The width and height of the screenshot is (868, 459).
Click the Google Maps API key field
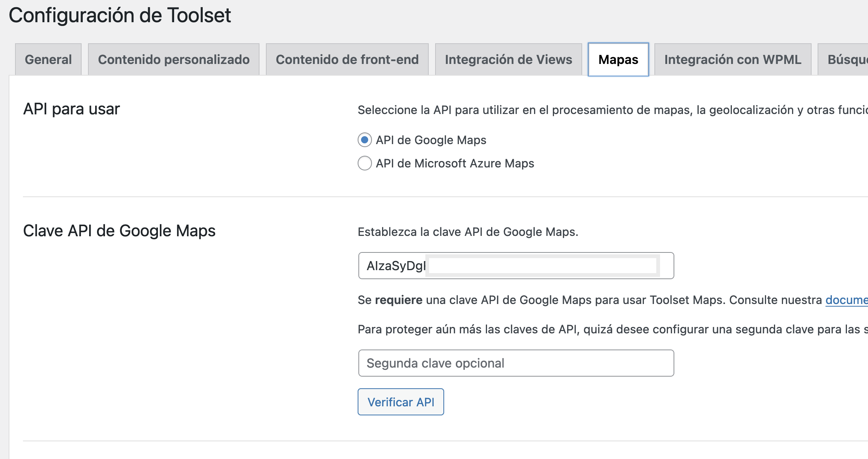(516, 266)
